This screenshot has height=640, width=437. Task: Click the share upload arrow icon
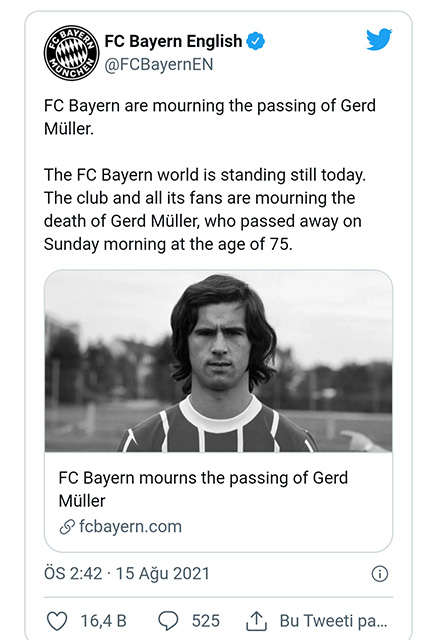coord(256,621)
